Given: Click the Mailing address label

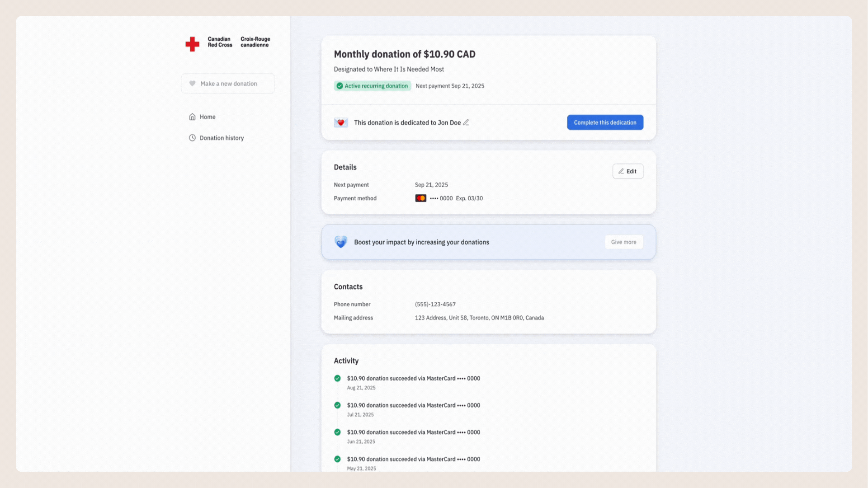Looking at the screenshot, I should [354, 318].
